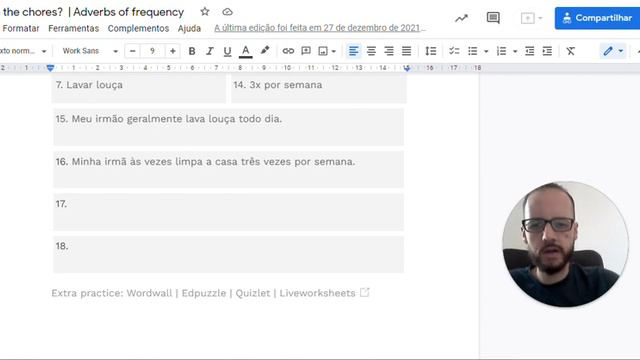Click the empty answer box 18

coord(229,254)
